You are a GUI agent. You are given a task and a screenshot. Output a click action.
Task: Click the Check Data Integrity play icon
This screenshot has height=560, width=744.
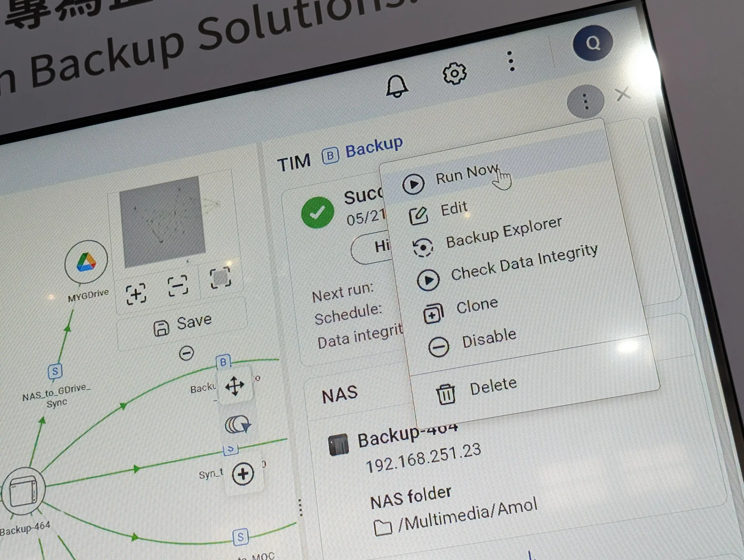428,280
